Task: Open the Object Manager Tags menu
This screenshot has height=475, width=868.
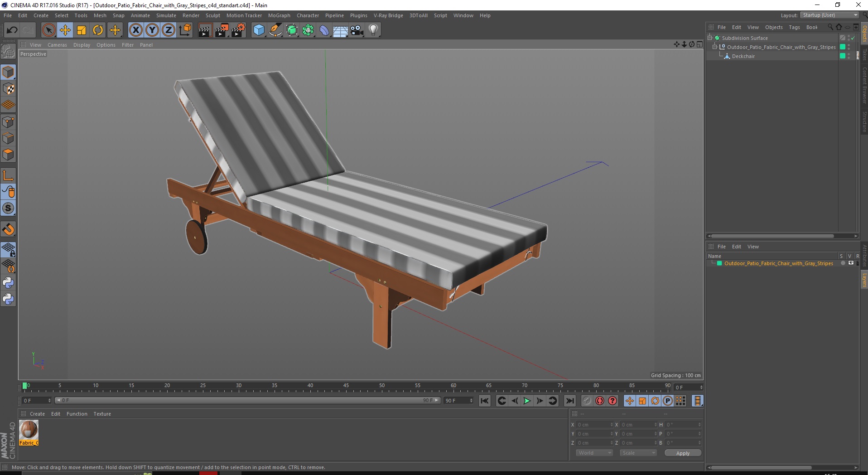Action: click(794, 27)
